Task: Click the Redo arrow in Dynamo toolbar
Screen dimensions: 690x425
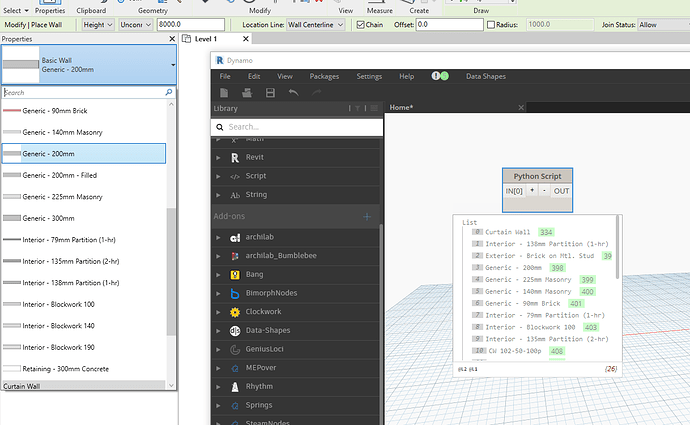Action: [316, 92]
